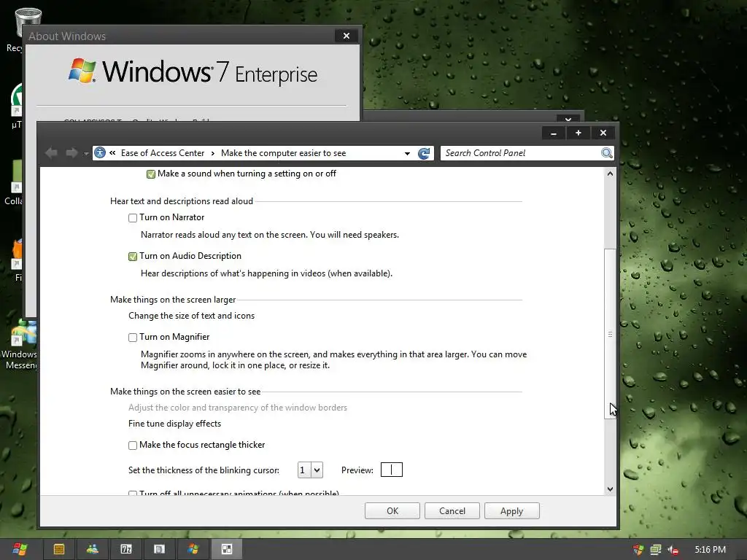Close the About Windows dialog

pyautogui.click(x=347, y=36)
